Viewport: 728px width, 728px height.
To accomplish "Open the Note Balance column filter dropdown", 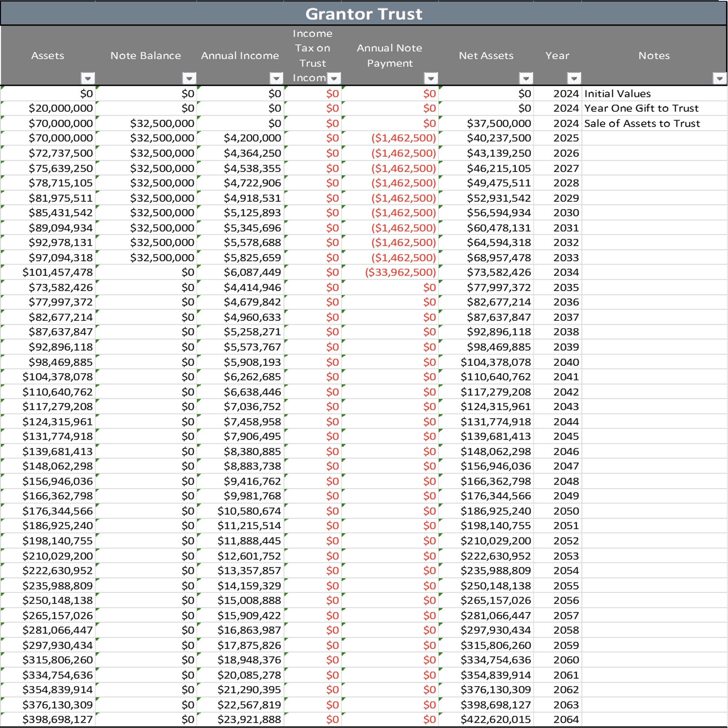I will 189,78.
